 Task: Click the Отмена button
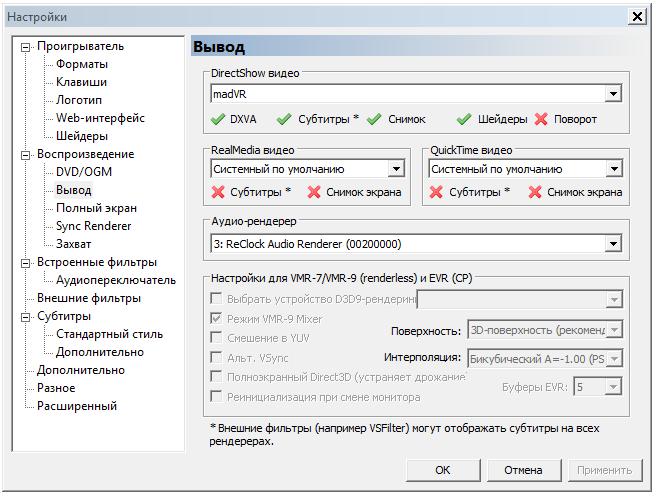click(523, 470)
